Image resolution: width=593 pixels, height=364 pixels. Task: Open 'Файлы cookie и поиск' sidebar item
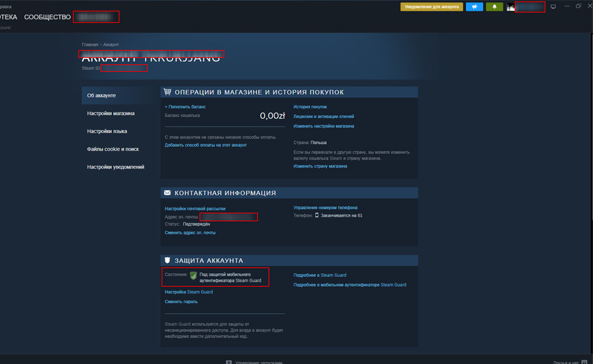pyautogui.click(x=112, y=149)
